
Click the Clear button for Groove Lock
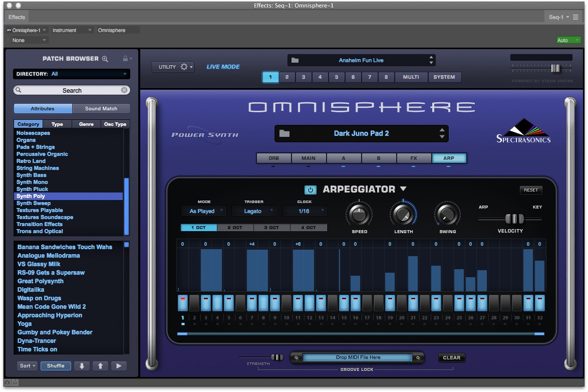(451, 357)
